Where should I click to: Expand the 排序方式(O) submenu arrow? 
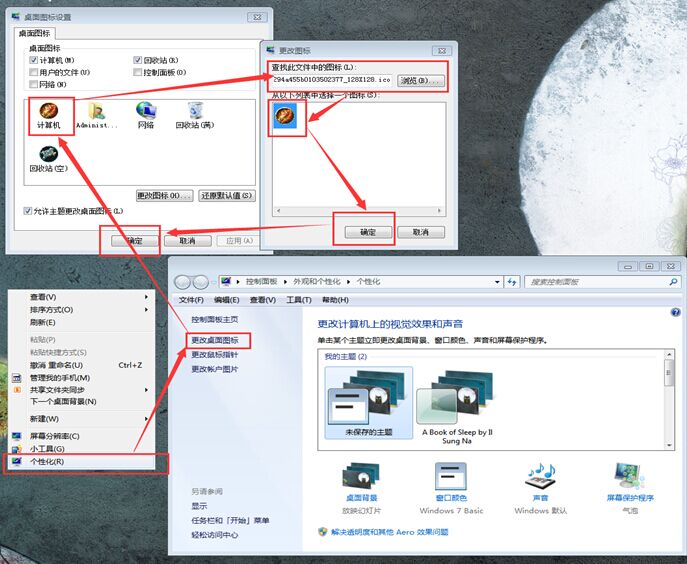[x=146, y=309]
